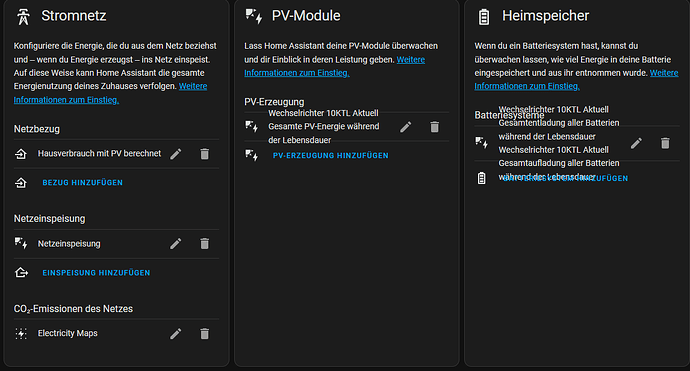Select the 'Netzeinspeisung' entry text under Netzeinspeisung
Screen dimensions: 690x371
click(x=69, y=243)
